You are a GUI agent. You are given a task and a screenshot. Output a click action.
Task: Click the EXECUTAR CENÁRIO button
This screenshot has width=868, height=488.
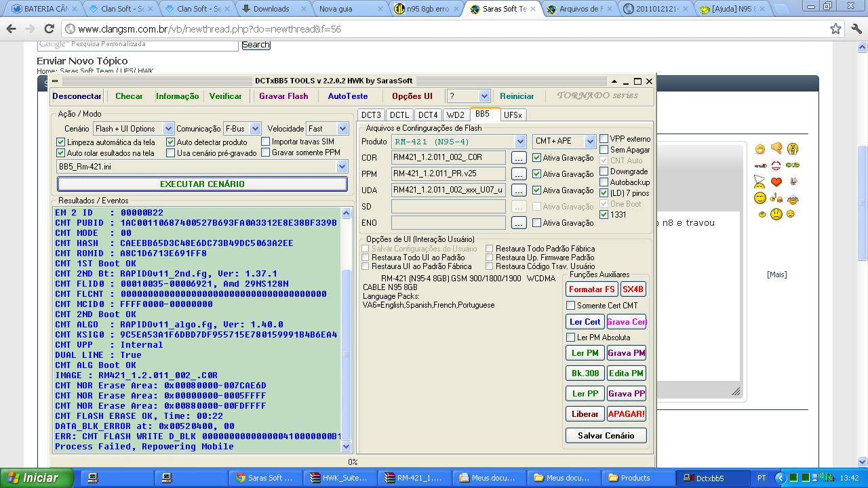(x=202, y=184)
